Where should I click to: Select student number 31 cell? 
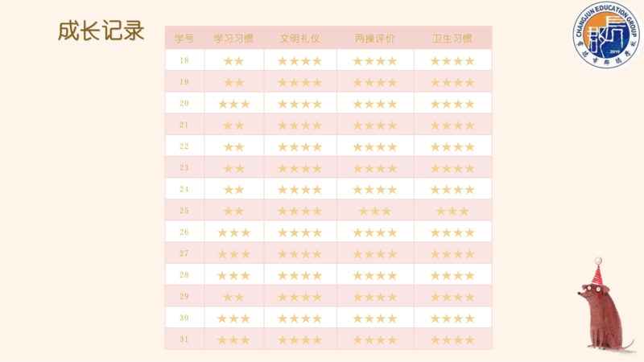click(184, 339)
